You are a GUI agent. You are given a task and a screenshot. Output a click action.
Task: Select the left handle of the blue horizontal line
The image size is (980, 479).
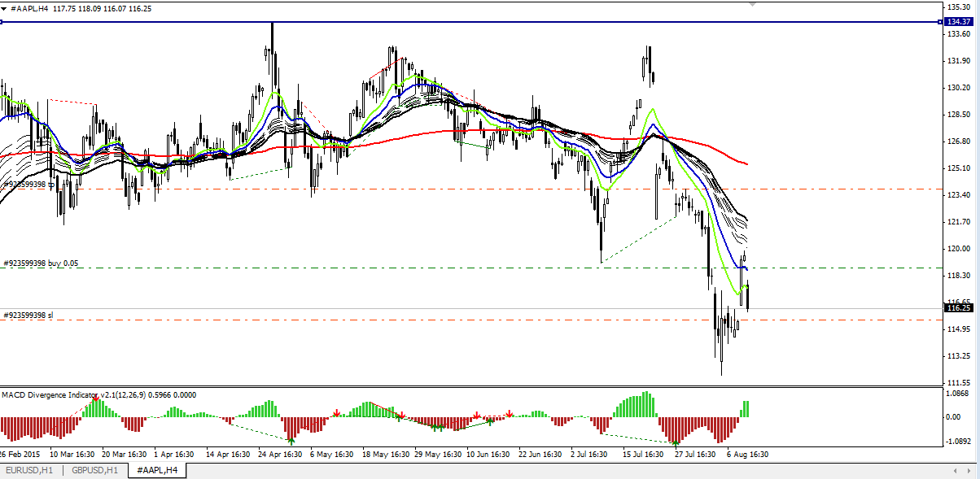pos(2,21)
